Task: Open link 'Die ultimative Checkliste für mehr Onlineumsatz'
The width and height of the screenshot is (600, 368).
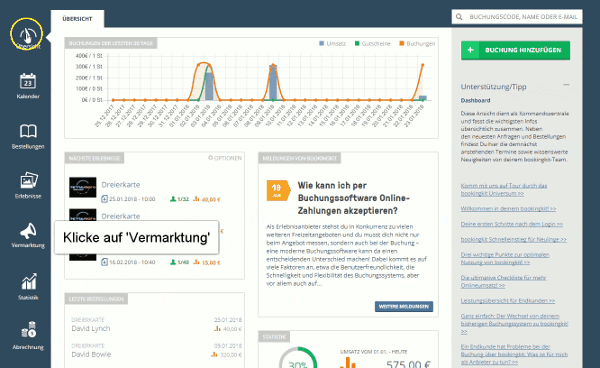Action: (x=504, y=281)
